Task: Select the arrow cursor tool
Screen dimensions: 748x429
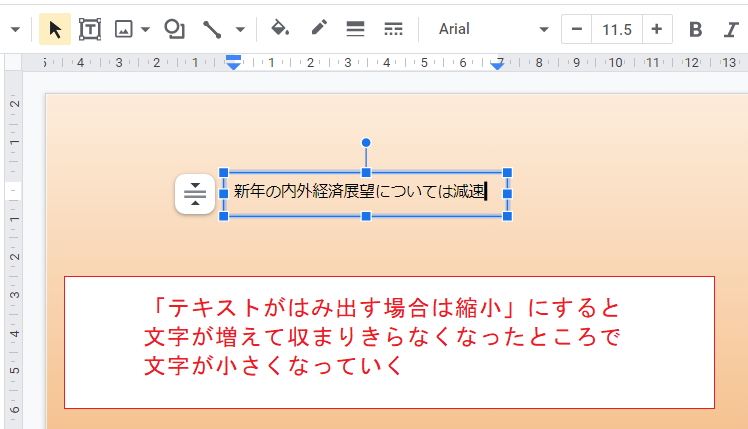Action: pos(55,29)
